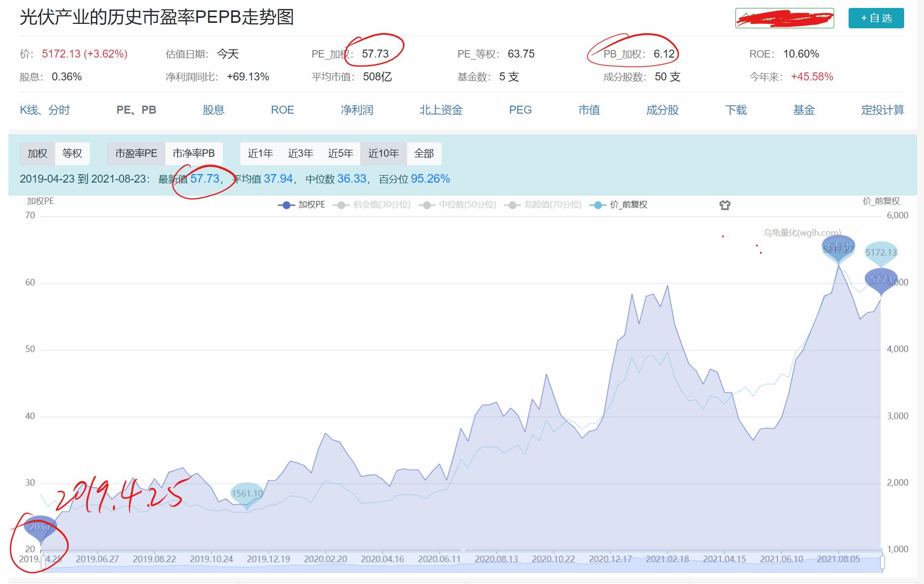Screen dimensions: 924x584
Task: Show the 机会值(30分位) line from the legend
Action: (341, 204)
